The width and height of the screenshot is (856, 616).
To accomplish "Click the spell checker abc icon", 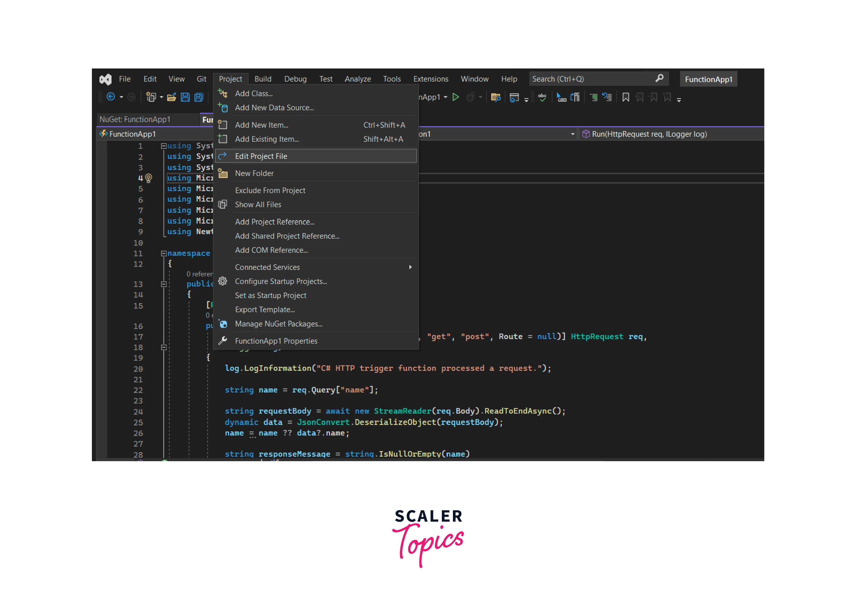I will 542,97.
